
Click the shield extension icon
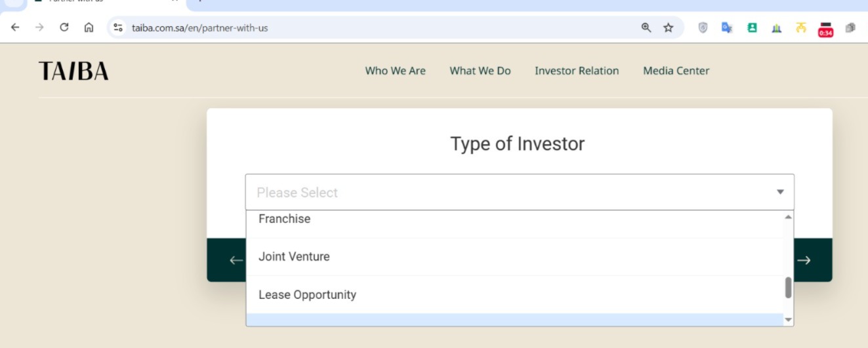coord(703,28)
